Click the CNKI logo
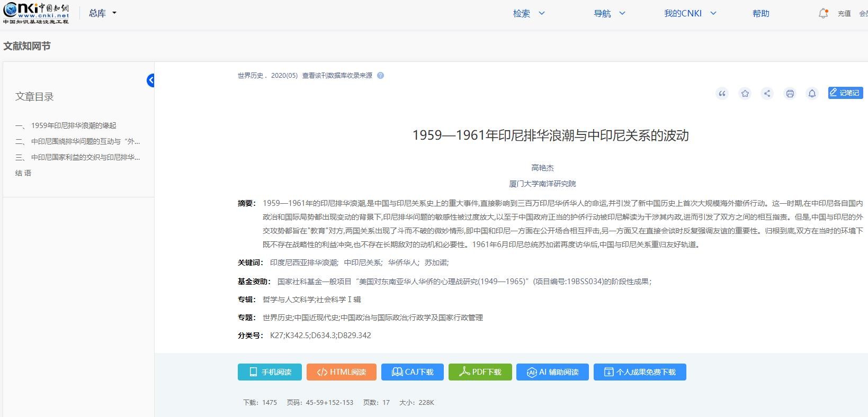Image resolution: width=868 pixels, height=417 pixels. tap(36, 13)
